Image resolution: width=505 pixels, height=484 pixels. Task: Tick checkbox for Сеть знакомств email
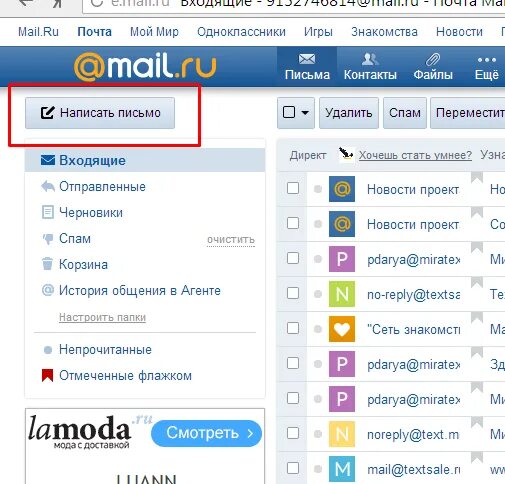pyautogui.click(x=293, y=328)
